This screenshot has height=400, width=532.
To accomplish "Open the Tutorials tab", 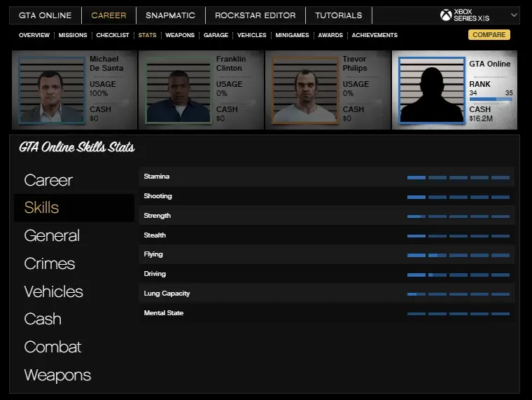I will click(x=338, y=15).
